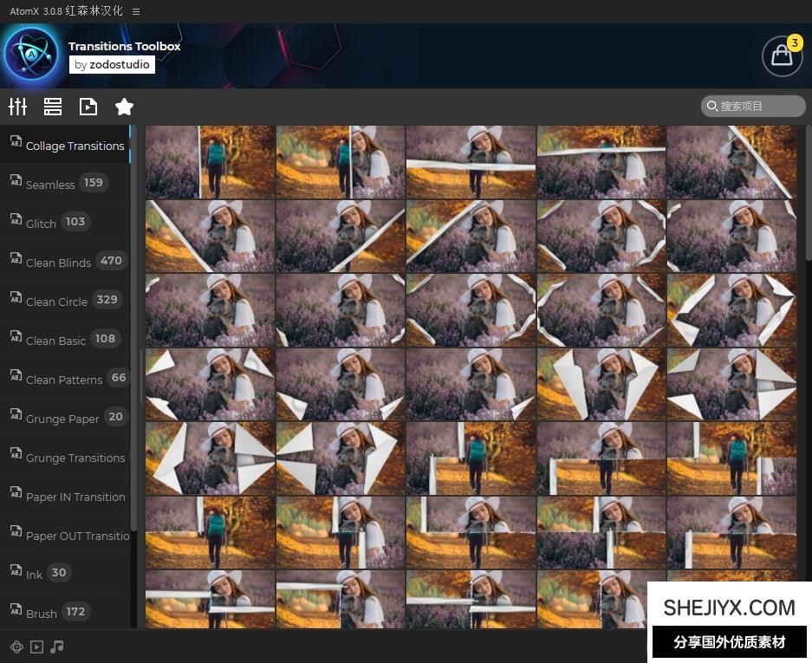Choose the Grunge Paper category

(x=62, y=418)
